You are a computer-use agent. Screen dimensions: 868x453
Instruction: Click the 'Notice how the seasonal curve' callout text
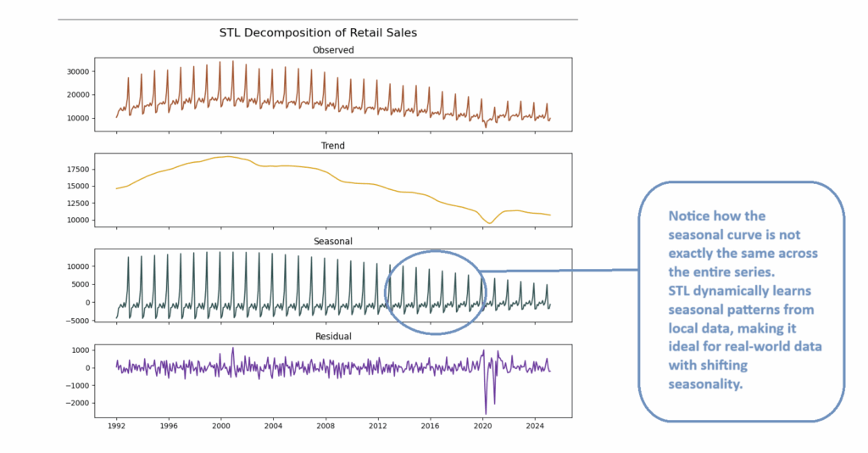click(x=744, y=299)
